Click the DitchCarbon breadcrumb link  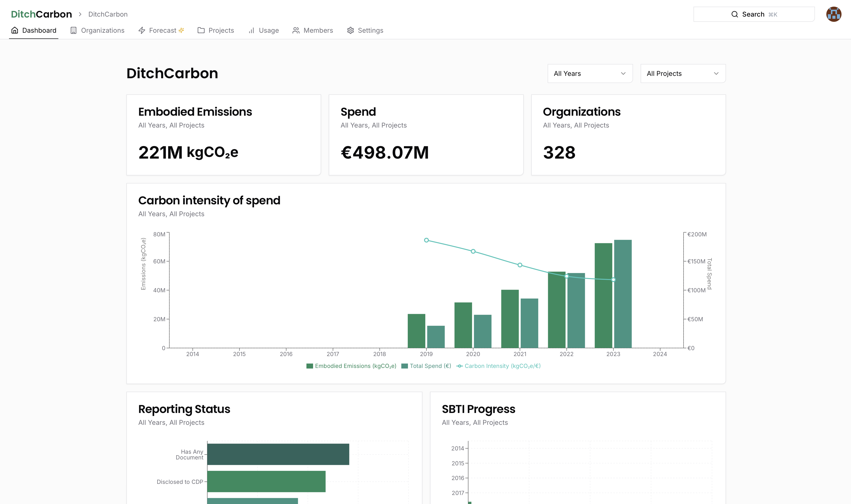(108, 14)
